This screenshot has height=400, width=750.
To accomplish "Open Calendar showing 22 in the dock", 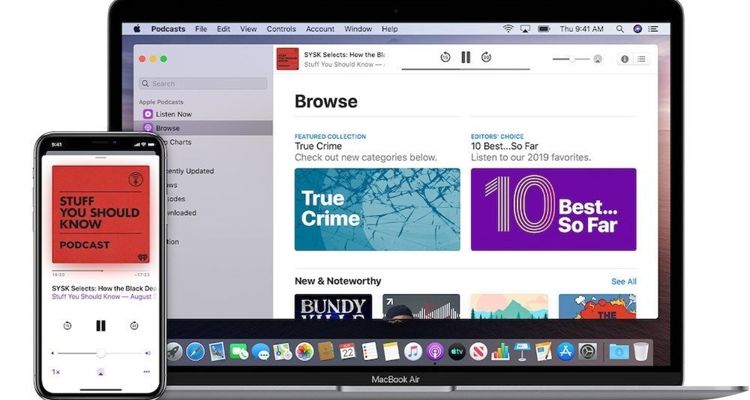I will [x=347, y=352].
